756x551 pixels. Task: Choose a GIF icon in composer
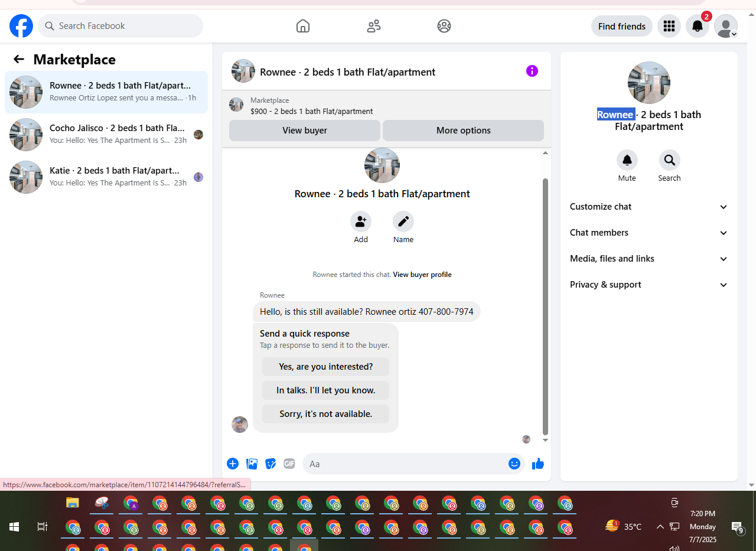(289, 464)
